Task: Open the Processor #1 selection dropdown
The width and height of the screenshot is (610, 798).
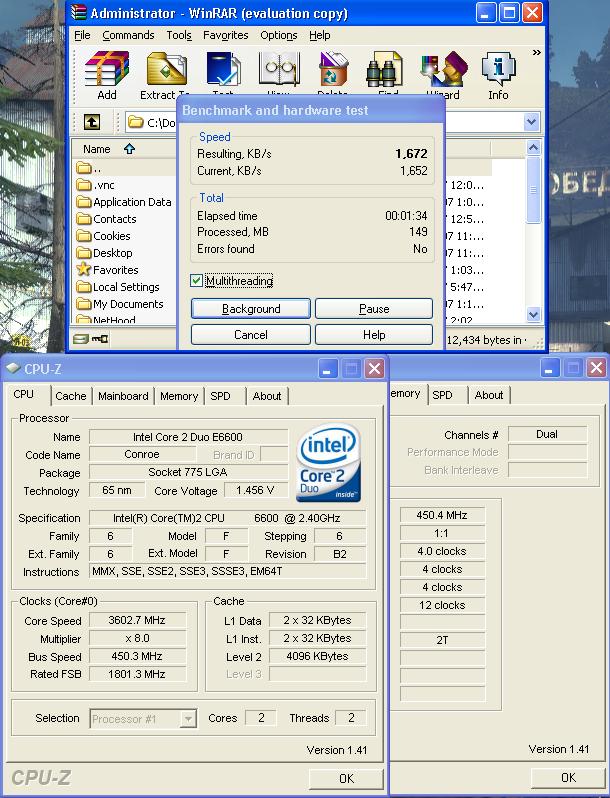Action: click(x=188, y=719)
